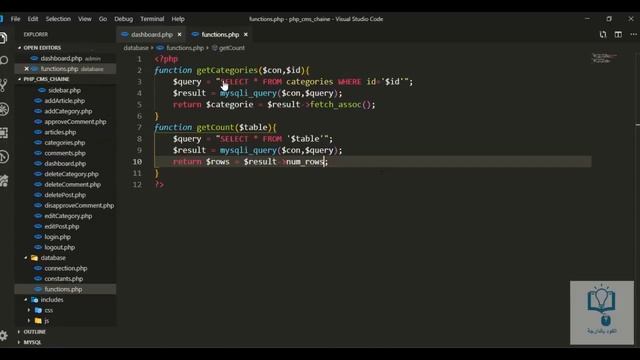640x360 pixels.
Task: Open disapproveComment.php in the explorer
Action: click(x=79, y=206)
